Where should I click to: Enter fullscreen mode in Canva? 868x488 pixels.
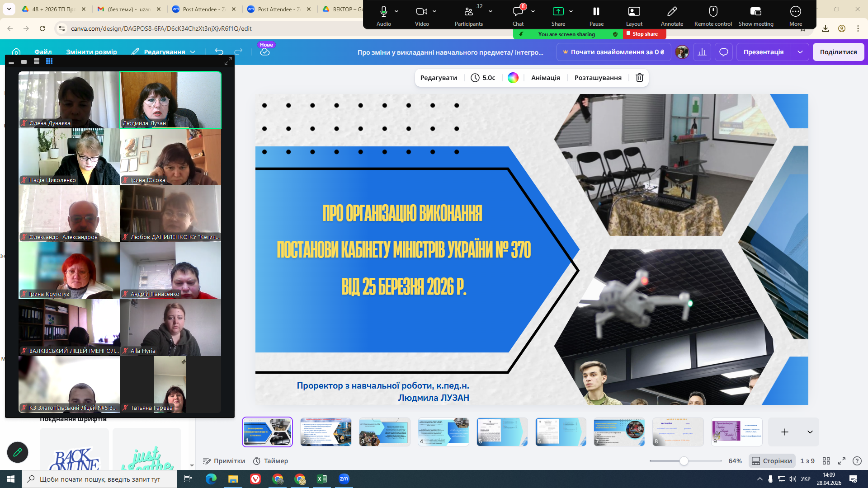pos(841,461)
